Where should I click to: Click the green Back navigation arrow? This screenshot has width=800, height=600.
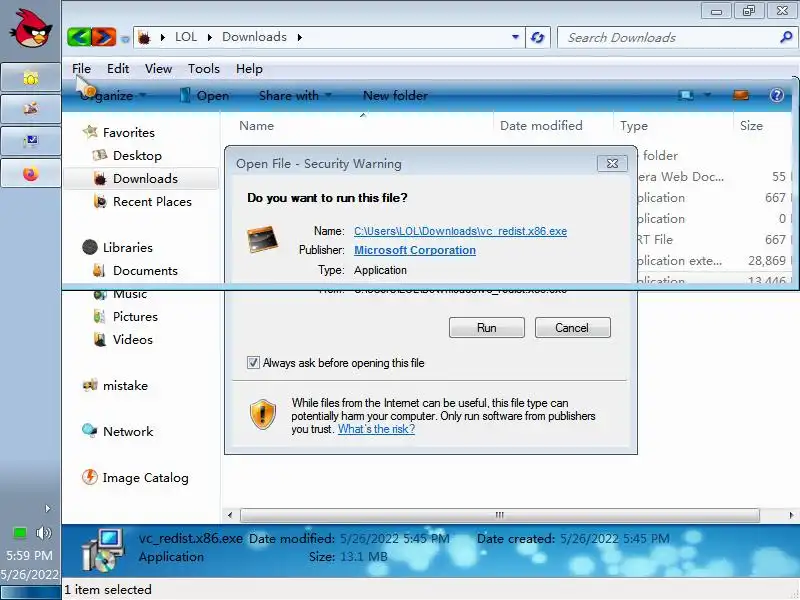[x=79, y=37]
